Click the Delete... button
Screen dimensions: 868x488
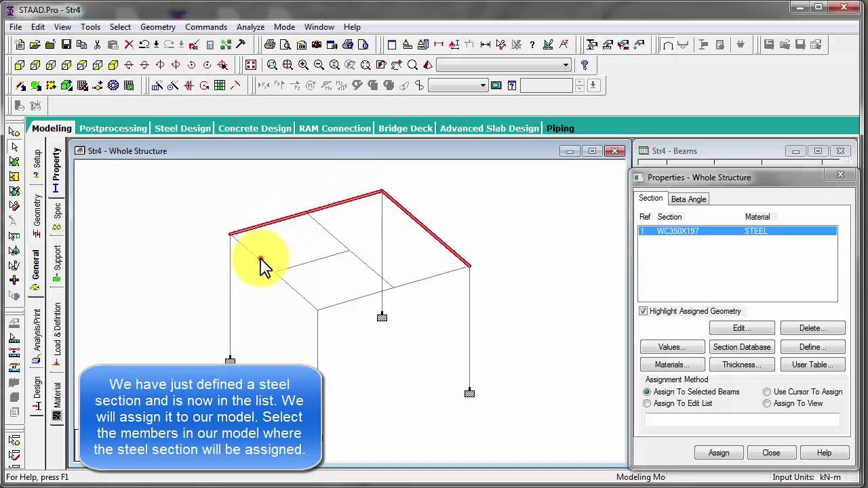812,328
